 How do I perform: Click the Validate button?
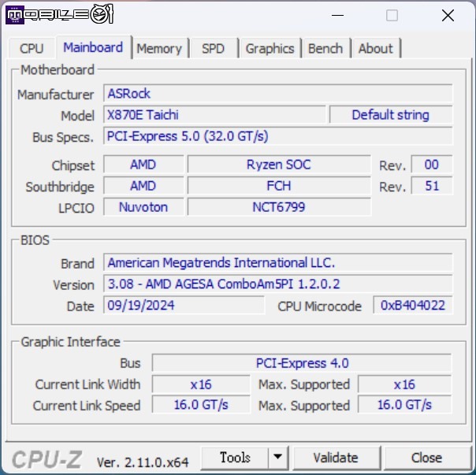tap(336, 458)
